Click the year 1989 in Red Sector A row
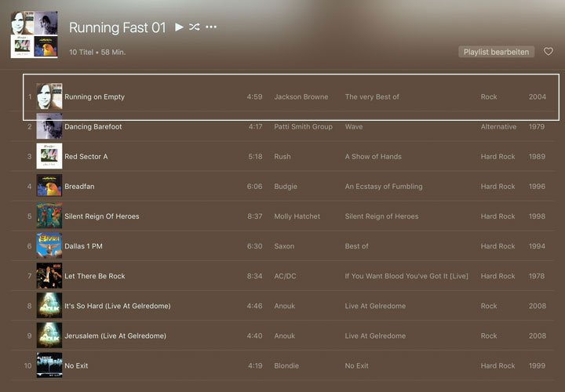565x392 pixels. [x=537, y=157]
